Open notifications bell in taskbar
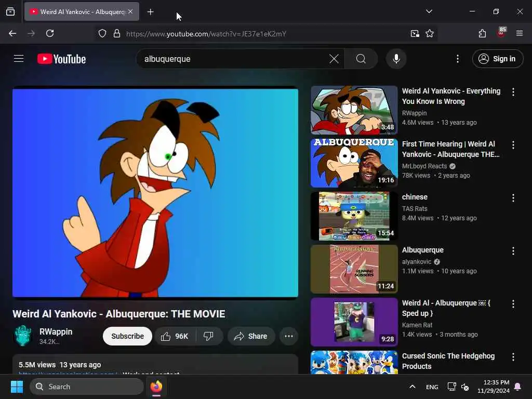The height and width of the screenshot is (399, 532). (518, 387)
